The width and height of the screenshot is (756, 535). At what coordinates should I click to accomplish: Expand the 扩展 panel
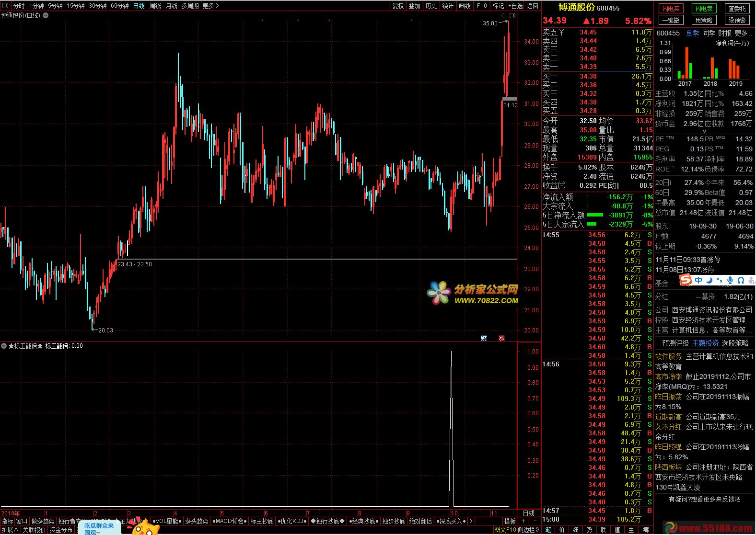[x=10, y=530]
